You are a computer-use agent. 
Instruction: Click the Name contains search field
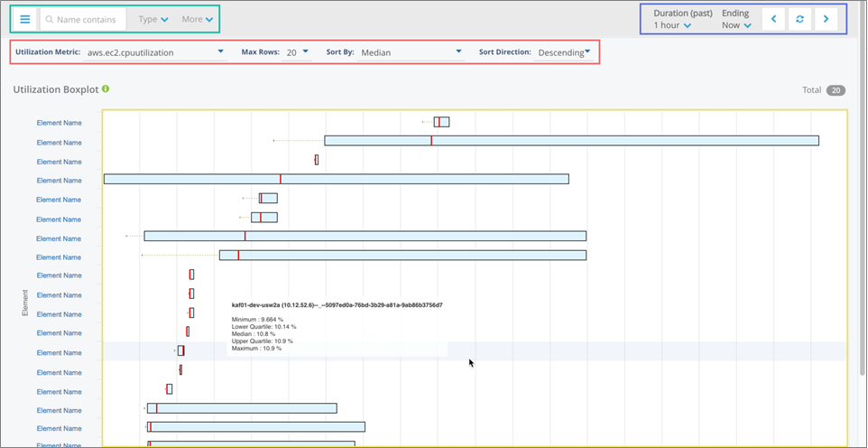[83, 19]
